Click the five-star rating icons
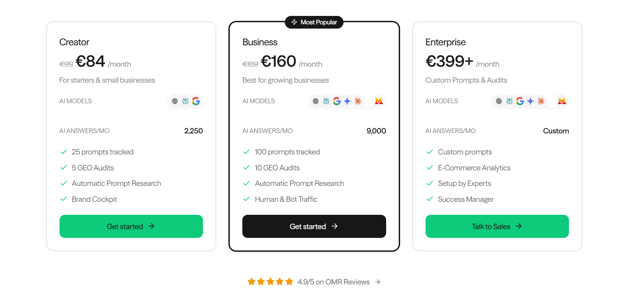Screen dimensions: 644x305 (270, 282)
